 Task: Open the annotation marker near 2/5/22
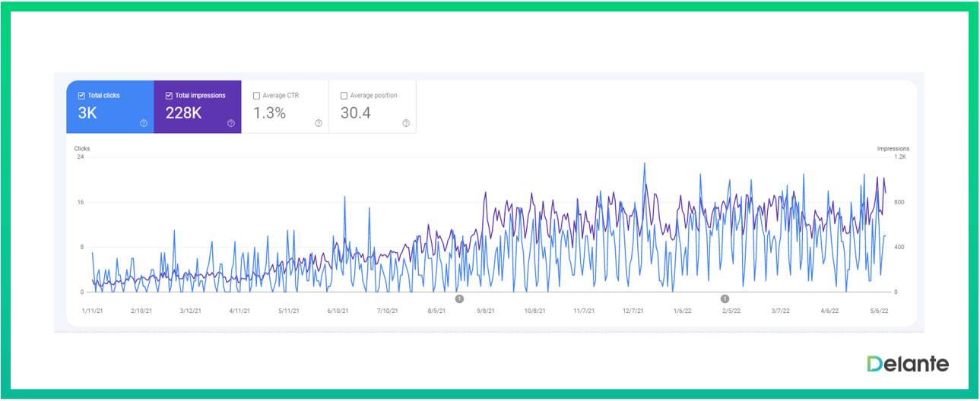(x=725, y=298)
